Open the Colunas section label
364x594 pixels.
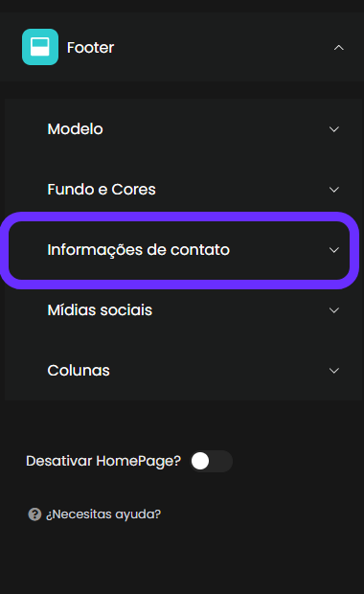[79, 371]
